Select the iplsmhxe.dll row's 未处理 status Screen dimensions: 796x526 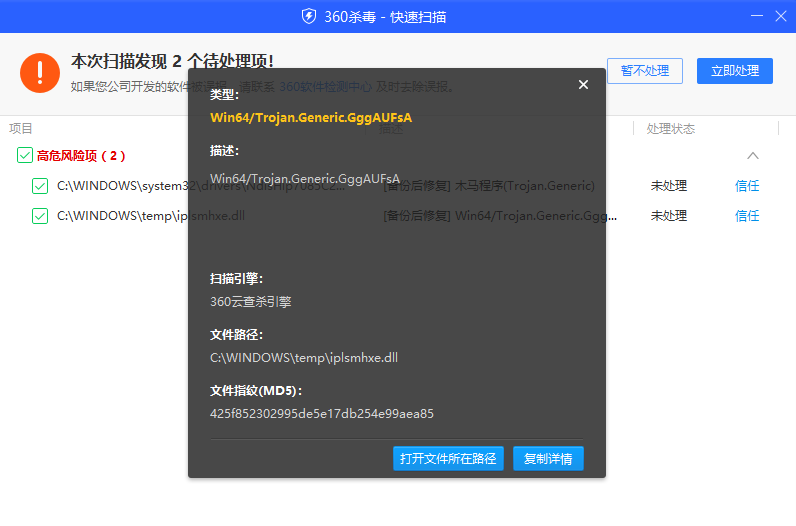point(669,216)
